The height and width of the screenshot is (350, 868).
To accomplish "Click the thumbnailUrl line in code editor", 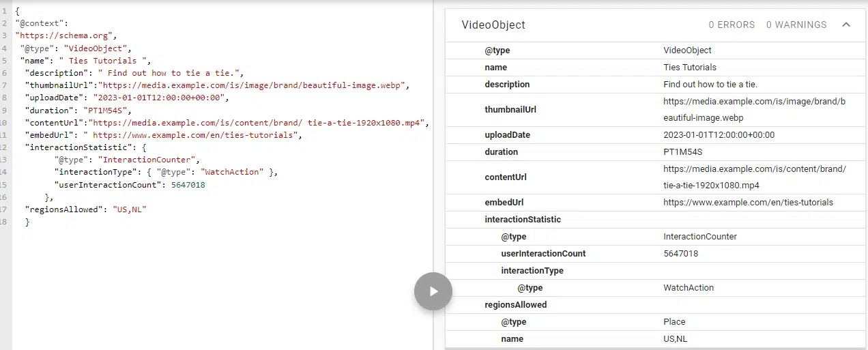I will pos(216,85).
